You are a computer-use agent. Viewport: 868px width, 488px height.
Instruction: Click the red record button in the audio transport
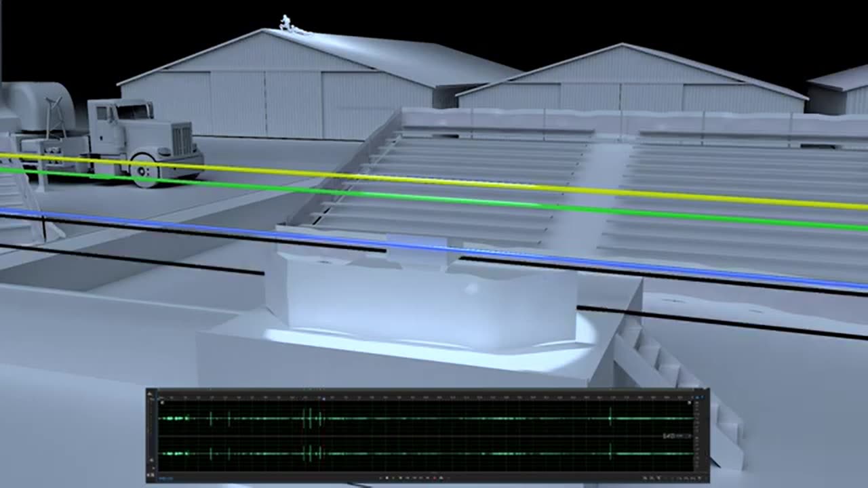[435, 478]
